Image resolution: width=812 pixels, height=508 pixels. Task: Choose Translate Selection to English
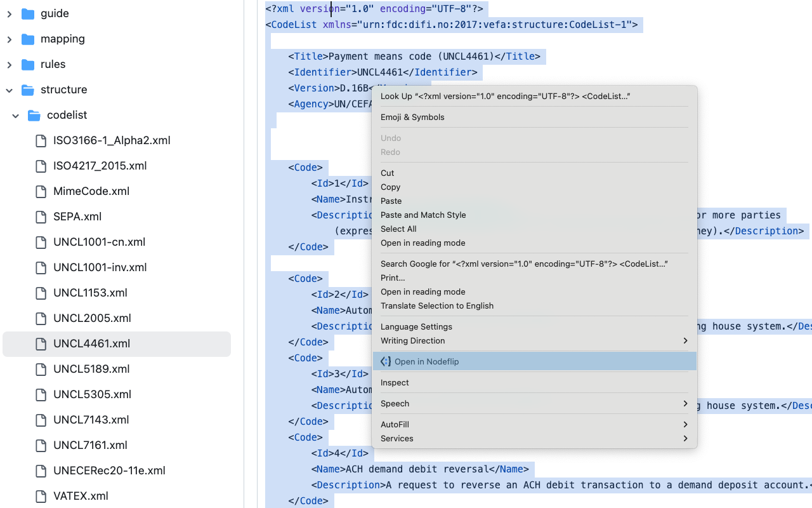[x=535, y=305]
